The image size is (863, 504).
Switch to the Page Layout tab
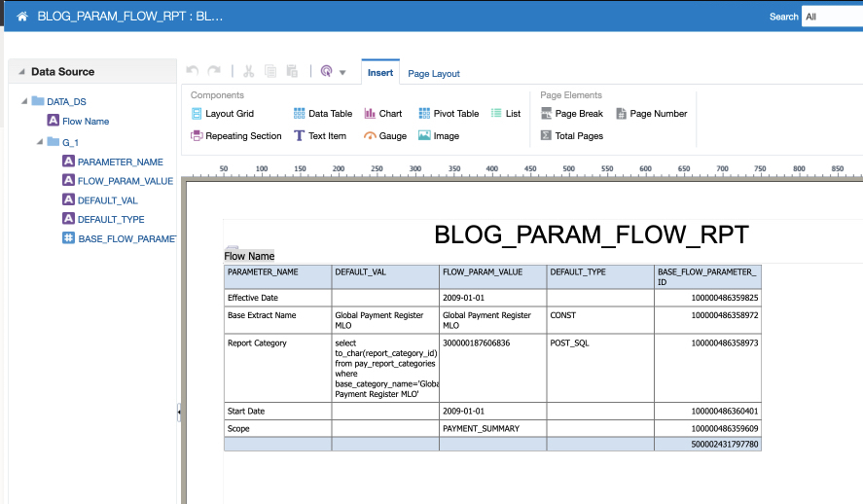tap(434, 74)
